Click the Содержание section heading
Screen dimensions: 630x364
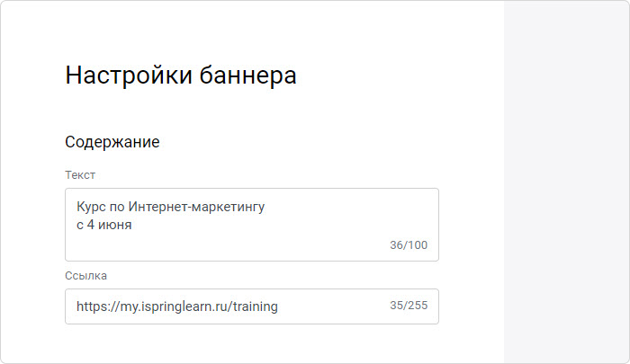pos(112,142)
